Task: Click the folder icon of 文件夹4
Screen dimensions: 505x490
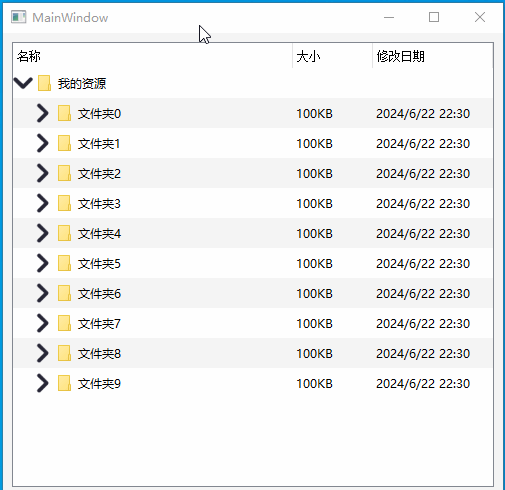Action: (64, 233)
